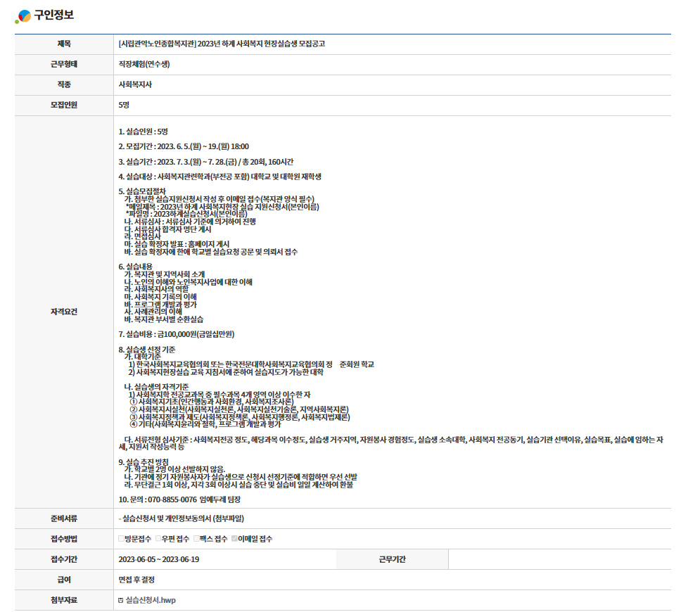Tick the 우편 접수 checkbox
Viewport: 700px width, 612px height.
pos(158,539)
